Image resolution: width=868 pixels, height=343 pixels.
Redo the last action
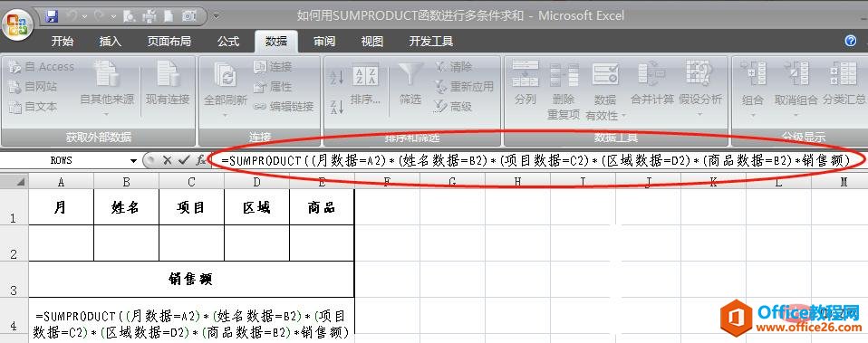100,16
